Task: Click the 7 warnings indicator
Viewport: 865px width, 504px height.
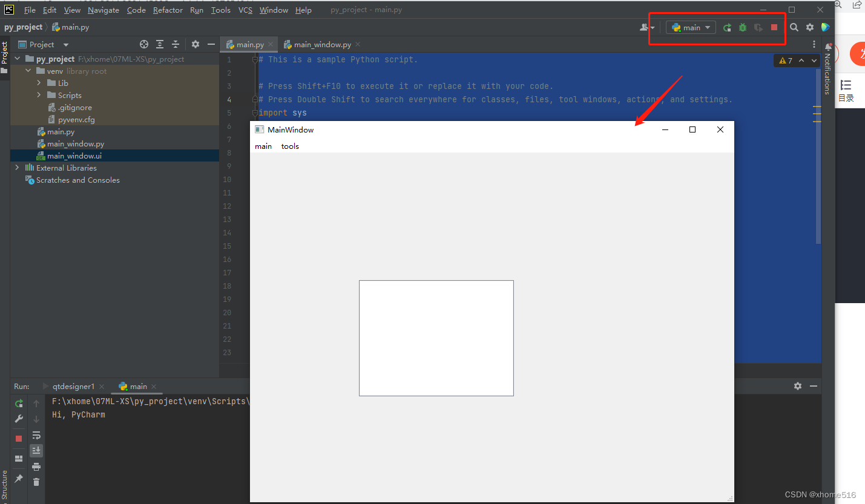Action: coord(786,61)
